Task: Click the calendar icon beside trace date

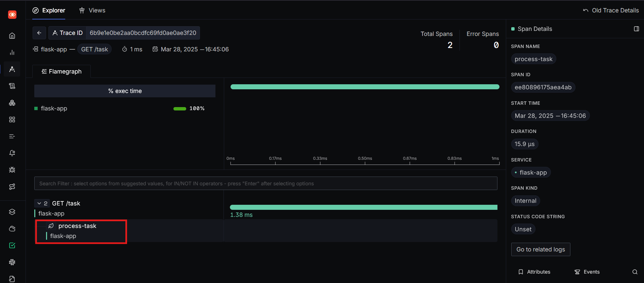Action: click(155, 49)
